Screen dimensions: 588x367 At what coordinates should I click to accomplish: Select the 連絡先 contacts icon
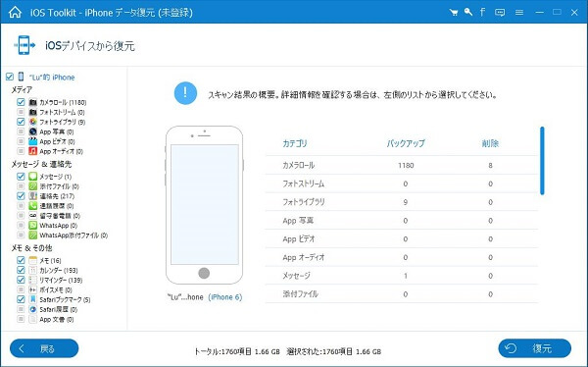(x=33, y=195)
